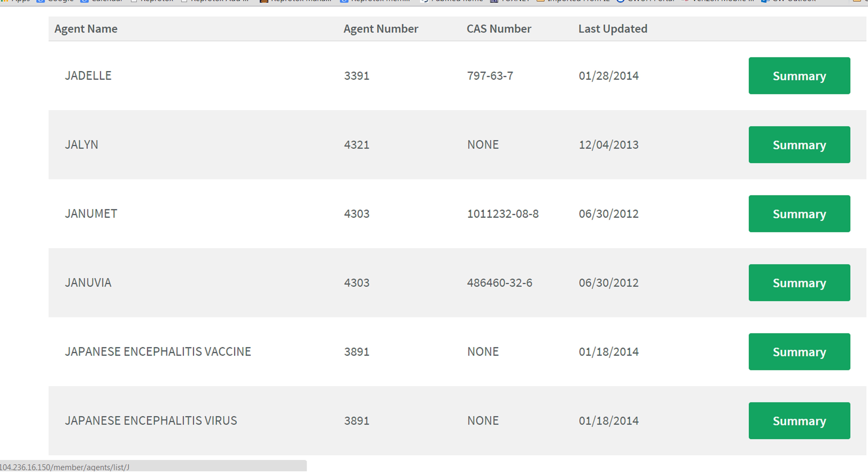Viewport: 868px width, 475px height.
Task: View the JALYN Summary
Action: (x=799, y=145)
